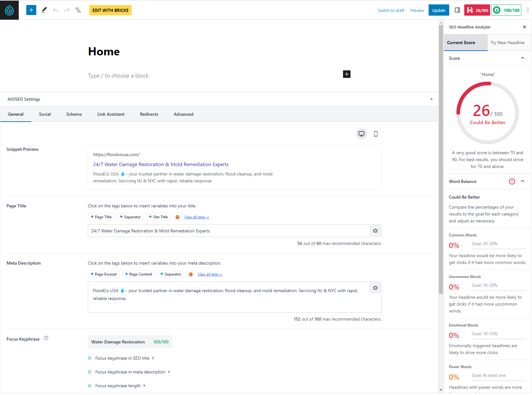Screen dimensions: 532x395
Task: Collapse the Score section
Action: (523, 58)
